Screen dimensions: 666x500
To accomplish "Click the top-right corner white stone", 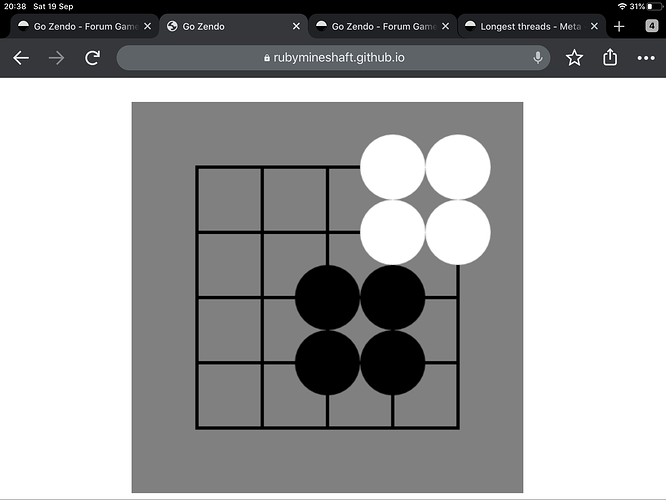I will pyautogui.click(x=458, y=167).
